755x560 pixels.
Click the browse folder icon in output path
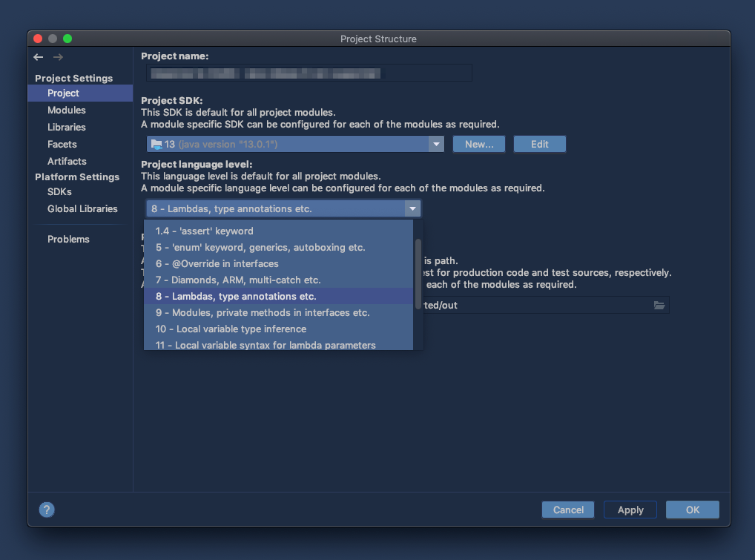(659, 305)
